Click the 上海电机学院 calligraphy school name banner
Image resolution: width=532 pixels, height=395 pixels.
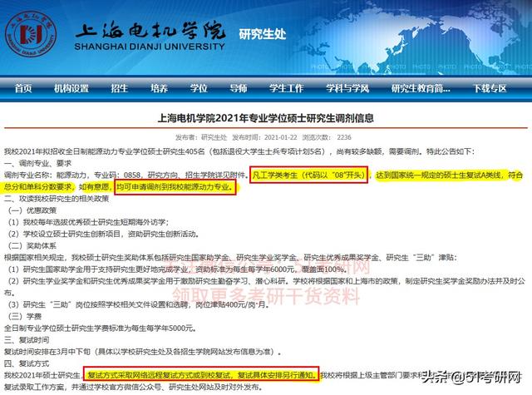150,31
